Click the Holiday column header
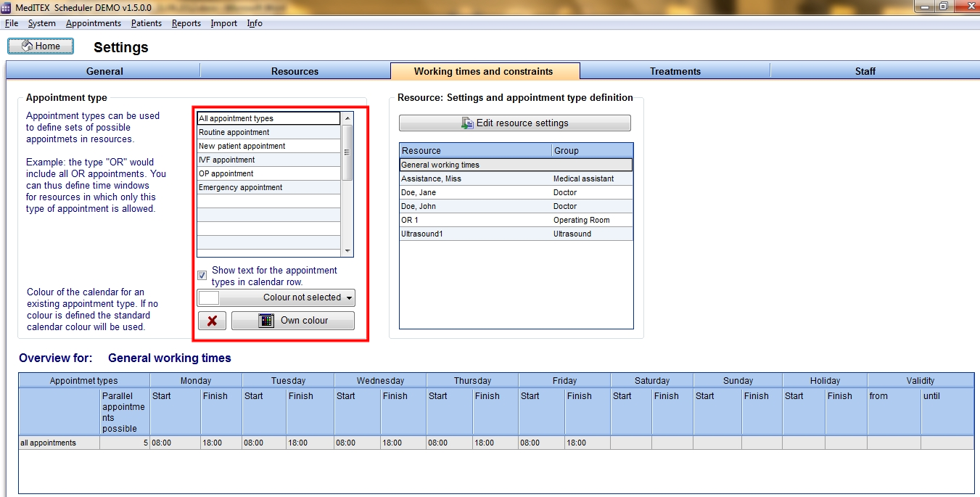980x497 pixels. click(825, 380)
